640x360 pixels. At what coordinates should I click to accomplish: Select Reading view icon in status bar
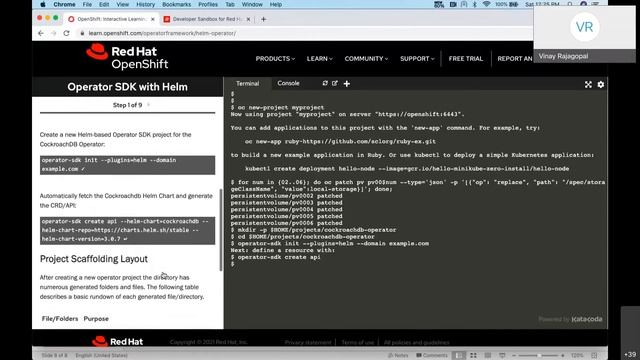[x=488, y=356]
